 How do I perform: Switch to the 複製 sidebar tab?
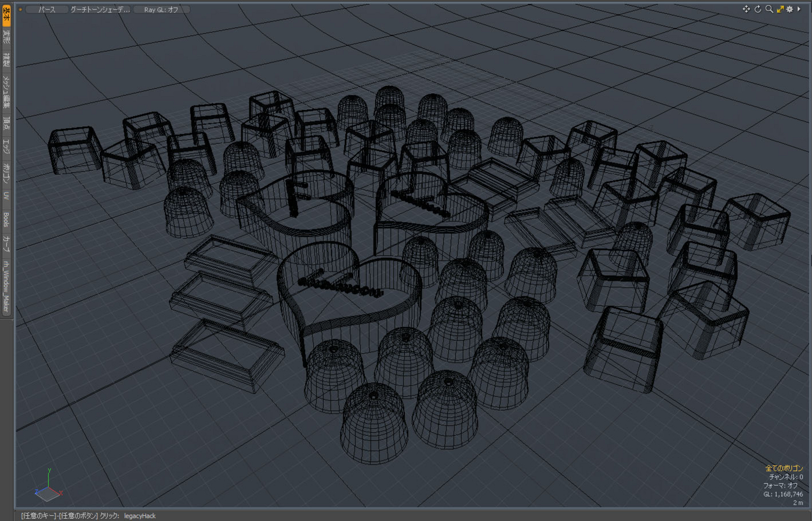coord(6,60)
